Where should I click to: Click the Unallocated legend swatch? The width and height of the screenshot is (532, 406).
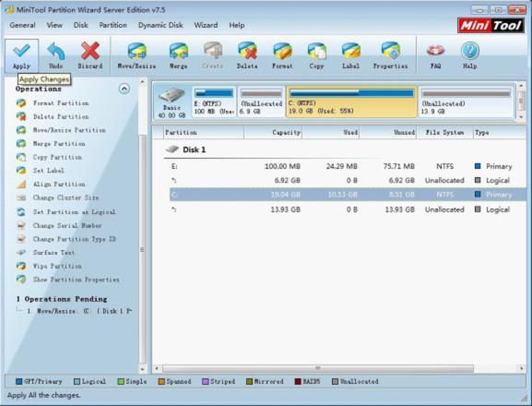336,382
